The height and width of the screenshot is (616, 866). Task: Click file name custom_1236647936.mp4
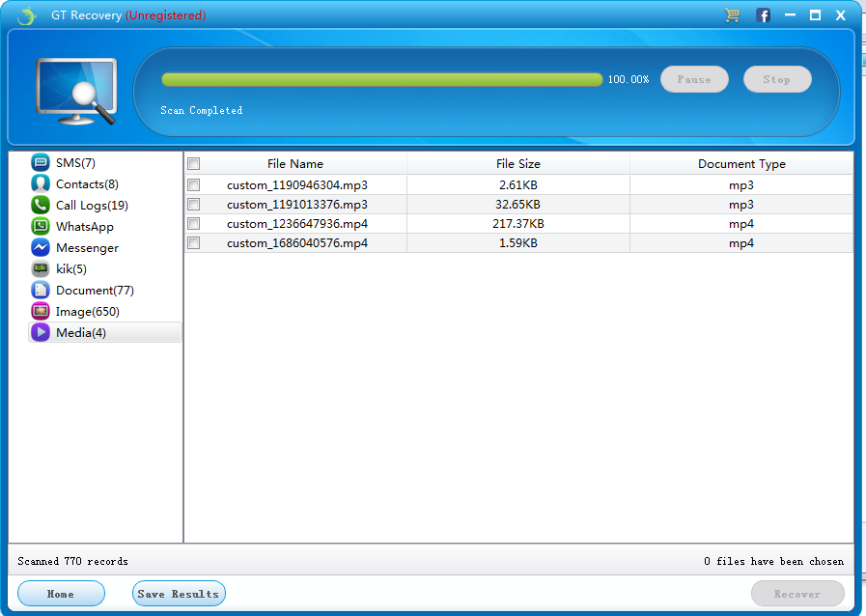[297, 224]
